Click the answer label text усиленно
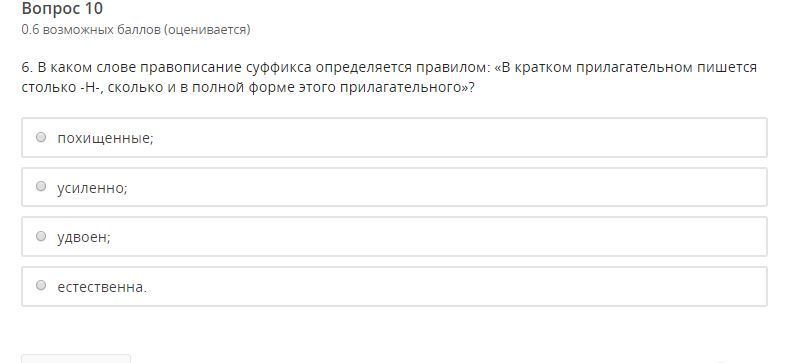 92,188
